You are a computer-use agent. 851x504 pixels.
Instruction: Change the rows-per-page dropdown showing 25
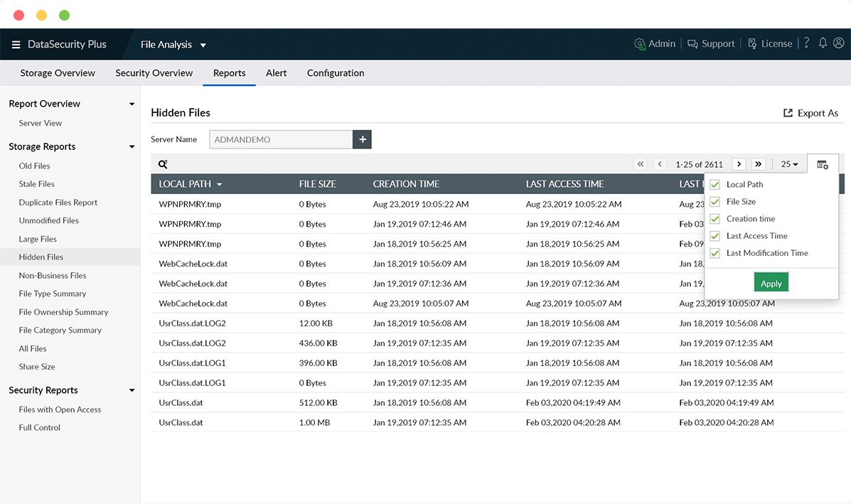(x=789, y=164)
